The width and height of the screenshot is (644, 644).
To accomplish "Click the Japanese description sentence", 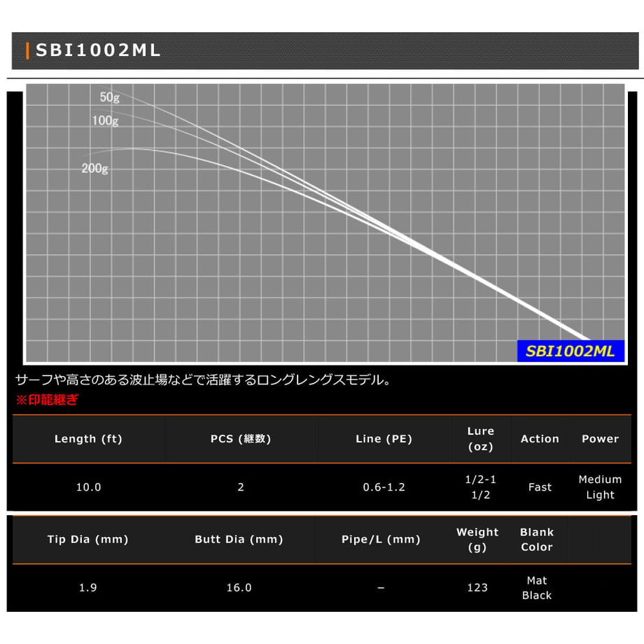I will tap(203, 380).
